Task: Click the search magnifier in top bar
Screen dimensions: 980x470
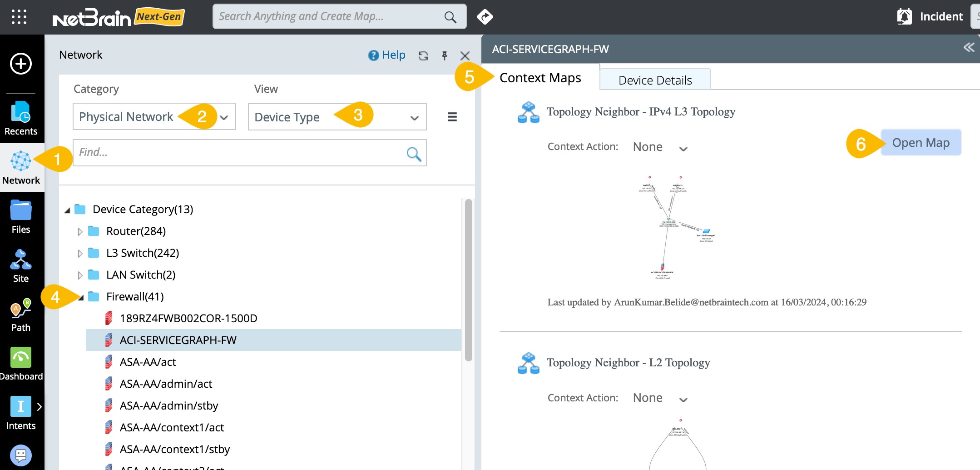Action: click(450, 17)
